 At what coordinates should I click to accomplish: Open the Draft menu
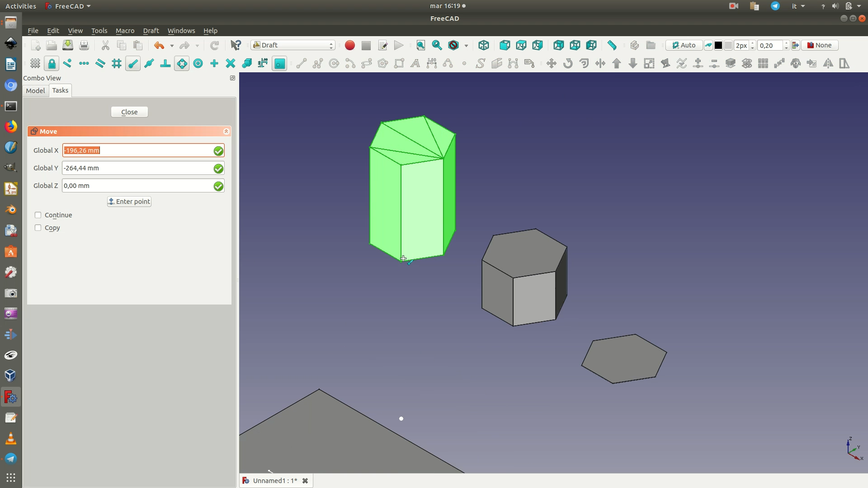(151, 31)
